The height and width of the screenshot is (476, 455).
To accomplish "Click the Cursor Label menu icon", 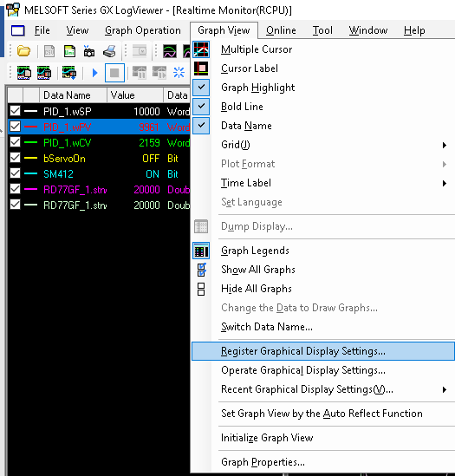I will click(x=201, y=68).
